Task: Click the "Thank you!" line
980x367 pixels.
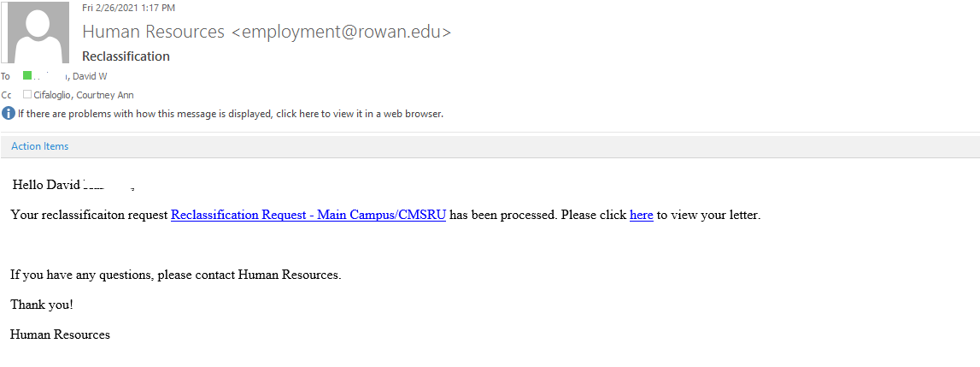Action: point(42,305)
